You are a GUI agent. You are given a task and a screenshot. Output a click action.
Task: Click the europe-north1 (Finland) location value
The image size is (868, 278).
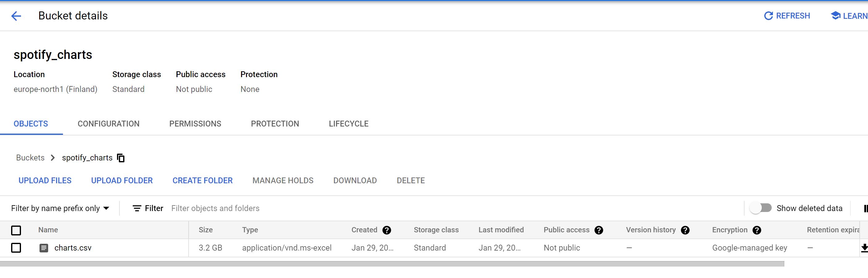pyautogui.click(x=55, y=89)
